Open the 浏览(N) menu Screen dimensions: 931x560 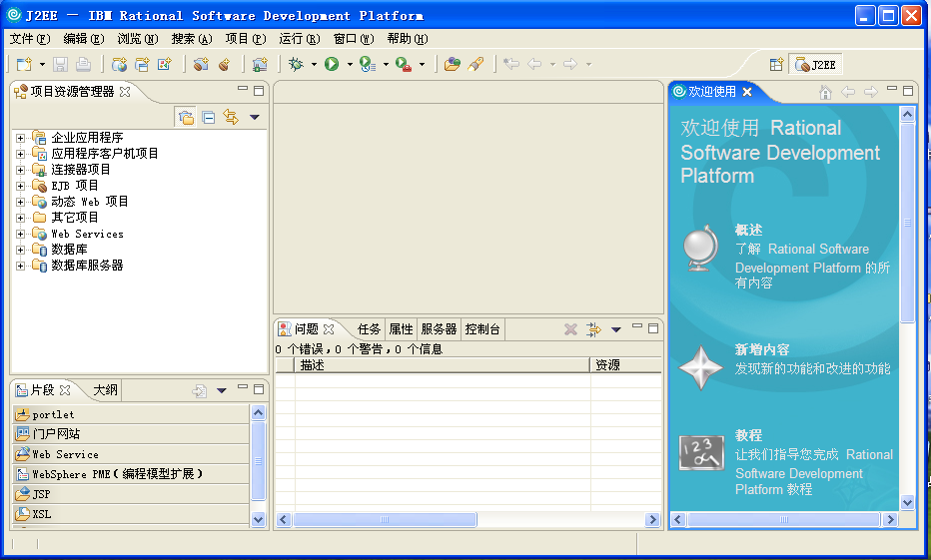[x=138, y=39]
